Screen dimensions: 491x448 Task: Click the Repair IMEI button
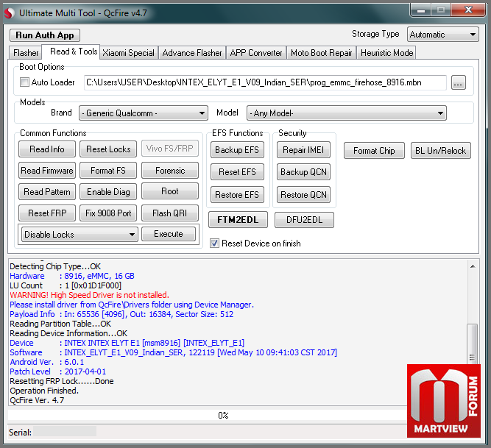[x=303, y=150]
